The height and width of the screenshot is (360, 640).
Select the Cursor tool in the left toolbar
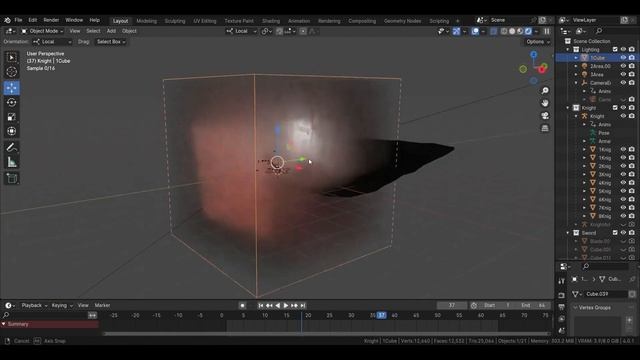11,72
